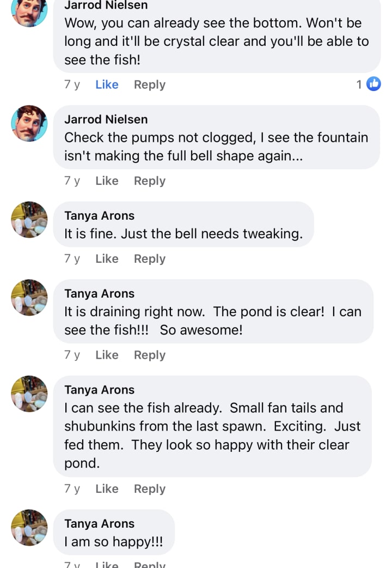
Task: Like the comment about fan tails and shubunkins
Action: 107,489
